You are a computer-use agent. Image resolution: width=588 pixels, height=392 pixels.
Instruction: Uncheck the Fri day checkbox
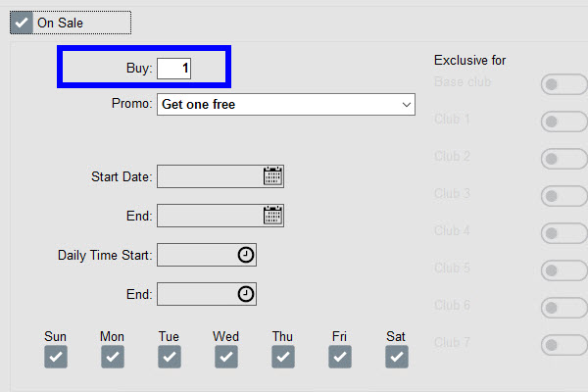click(x=340, y=358)
